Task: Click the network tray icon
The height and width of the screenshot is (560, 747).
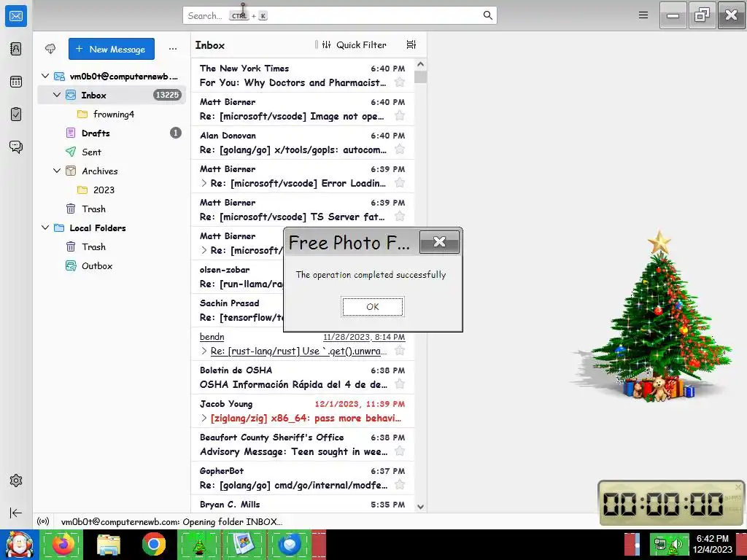Action: (x=659, y=544)
